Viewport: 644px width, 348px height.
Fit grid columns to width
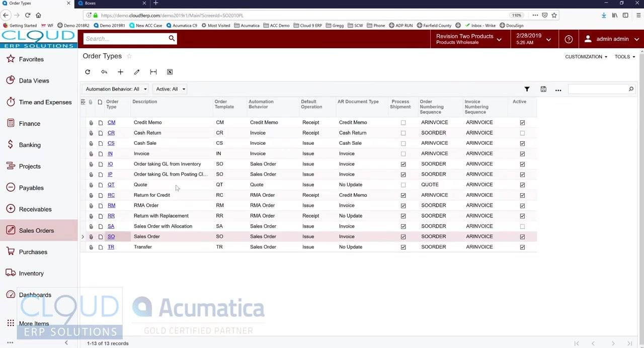(153, 72)
